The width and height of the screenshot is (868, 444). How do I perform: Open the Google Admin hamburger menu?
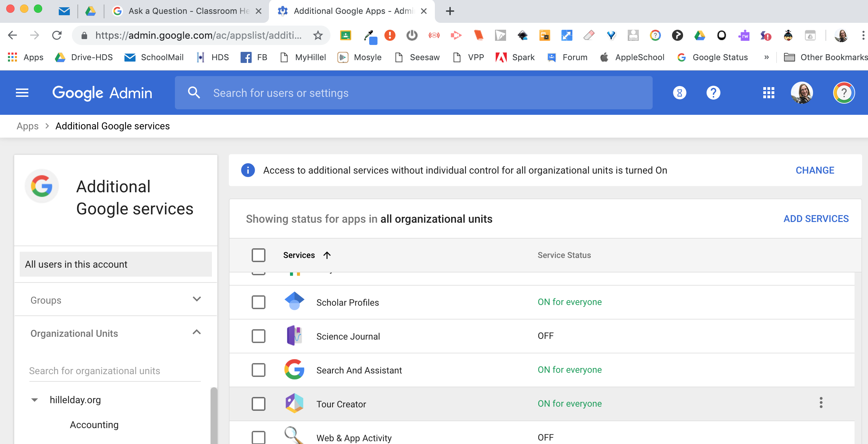(22, 93)
